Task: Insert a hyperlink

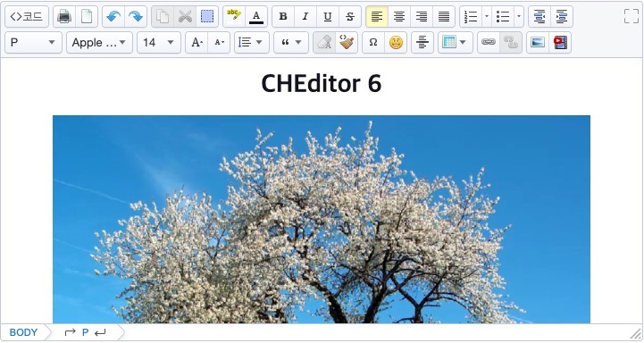Action: tap(489, 42)
